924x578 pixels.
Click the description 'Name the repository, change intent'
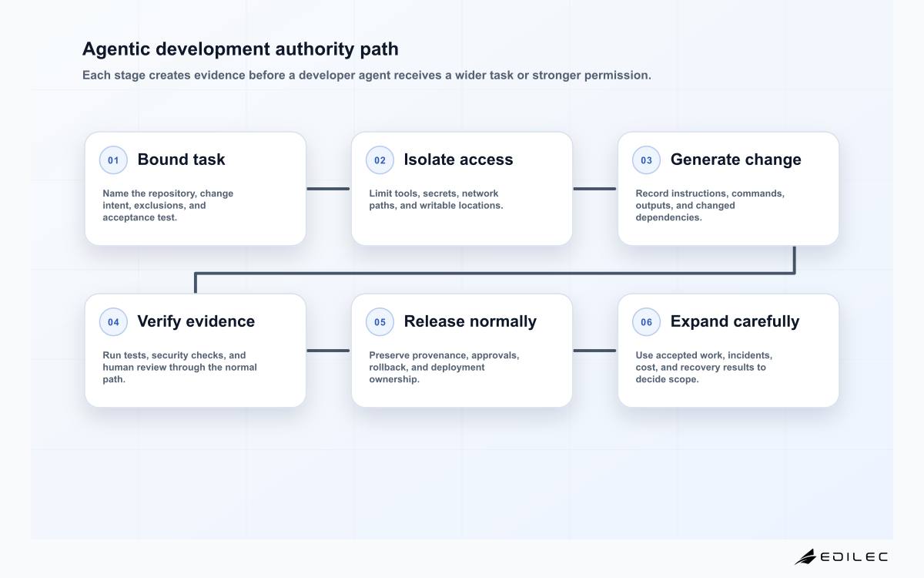tap(168, 205)
